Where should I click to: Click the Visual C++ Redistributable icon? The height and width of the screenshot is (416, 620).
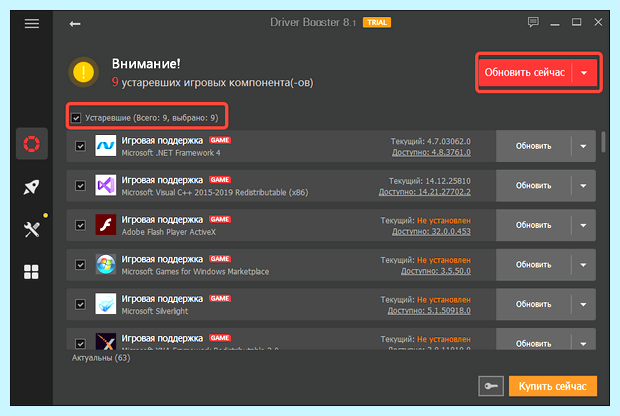tap(106, 185)
